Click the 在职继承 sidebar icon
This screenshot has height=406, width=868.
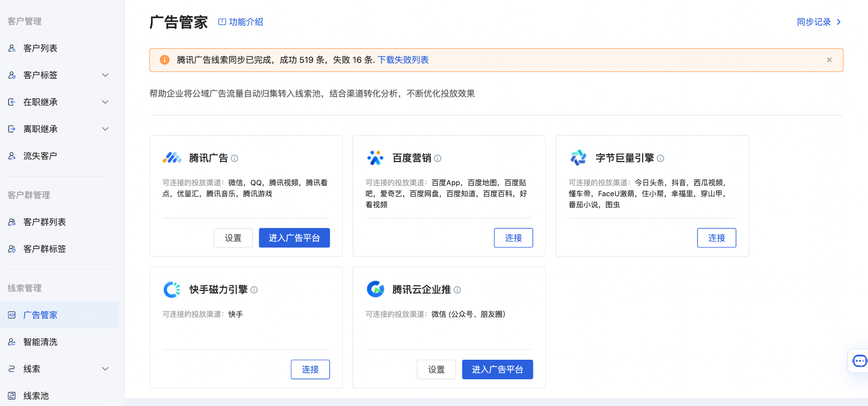12,102
